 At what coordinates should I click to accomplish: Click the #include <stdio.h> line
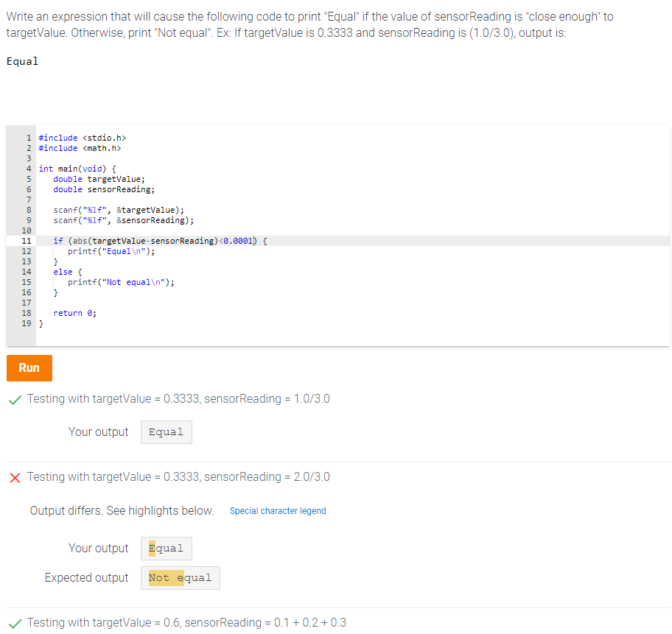click(84, 137)
